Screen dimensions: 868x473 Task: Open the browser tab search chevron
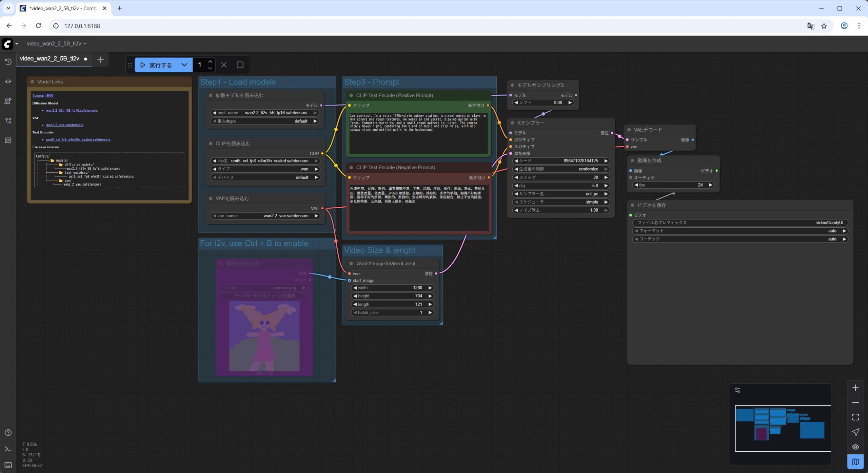coord(8,8)
